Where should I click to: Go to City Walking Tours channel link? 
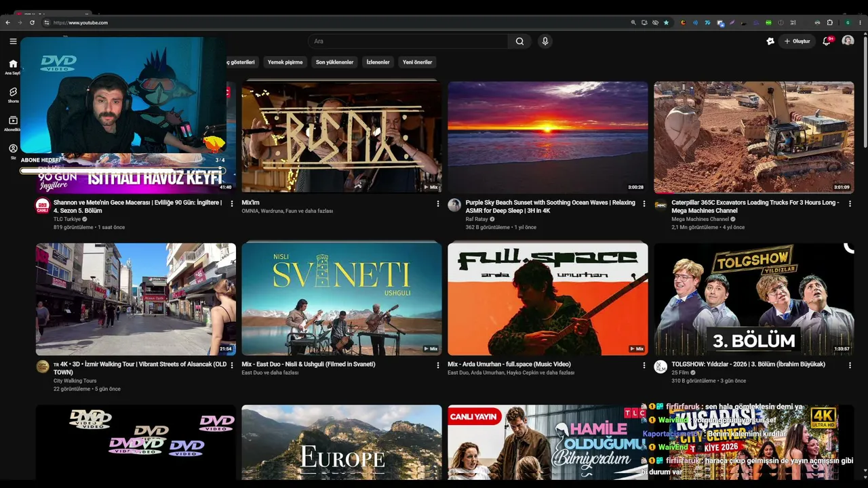75,381
